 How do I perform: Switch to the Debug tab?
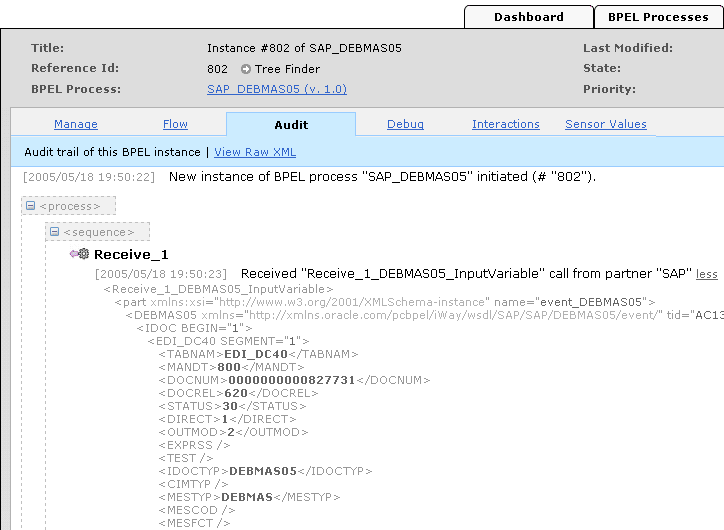(x=405, y=124)
